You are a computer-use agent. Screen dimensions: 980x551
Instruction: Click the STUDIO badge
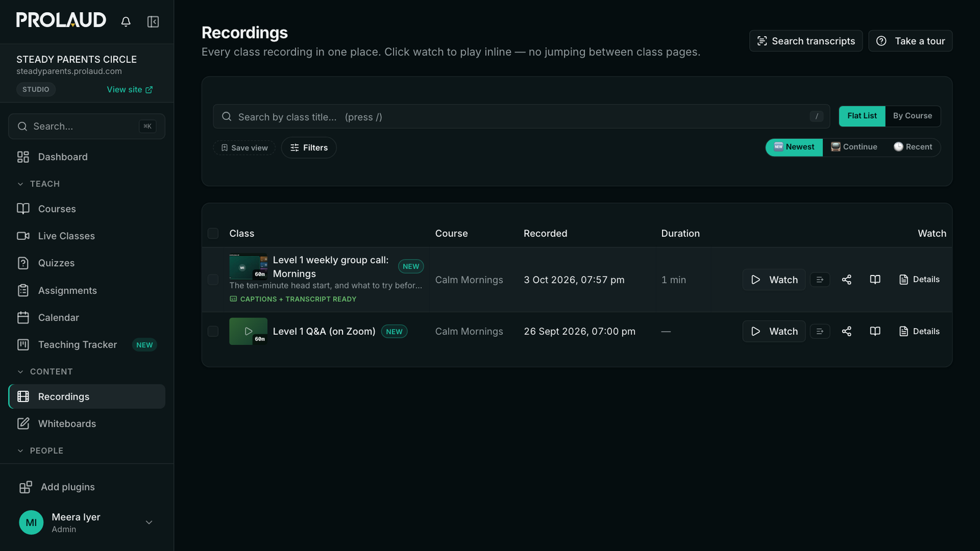point(36,89)
